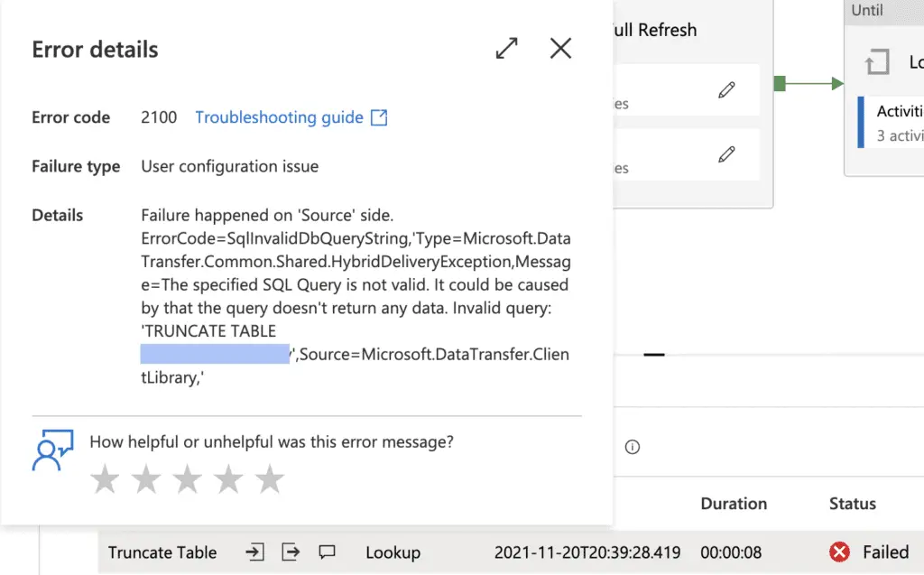
Task: Click the Until activity loop icon
Action: (877, 62)
